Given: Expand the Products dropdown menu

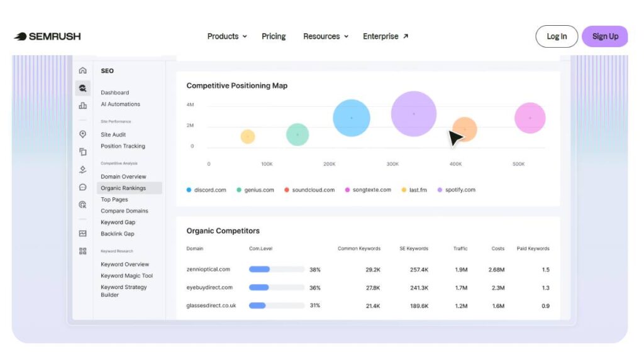Looking at the screenshot, I should 226,36.
